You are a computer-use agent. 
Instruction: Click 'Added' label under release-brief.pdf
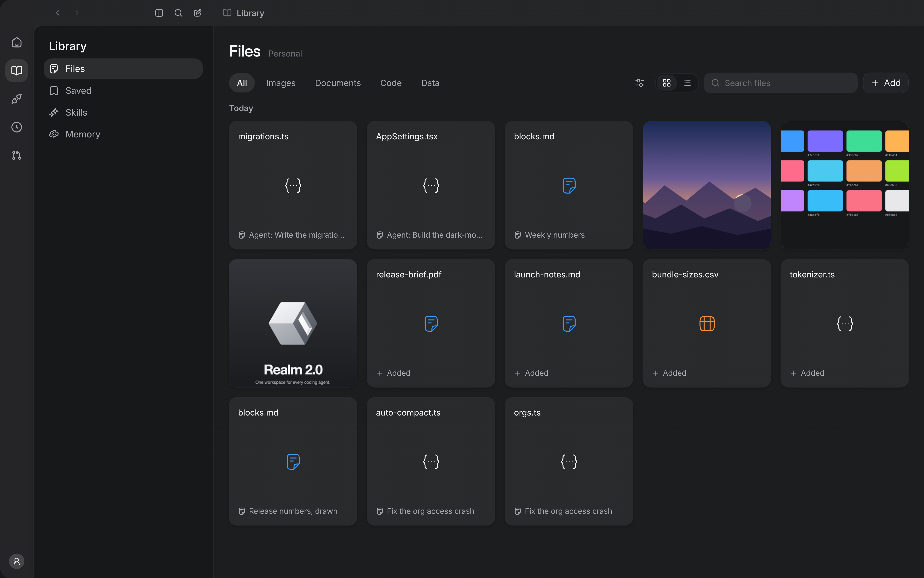pyautogui.click(x=399, y=373)
